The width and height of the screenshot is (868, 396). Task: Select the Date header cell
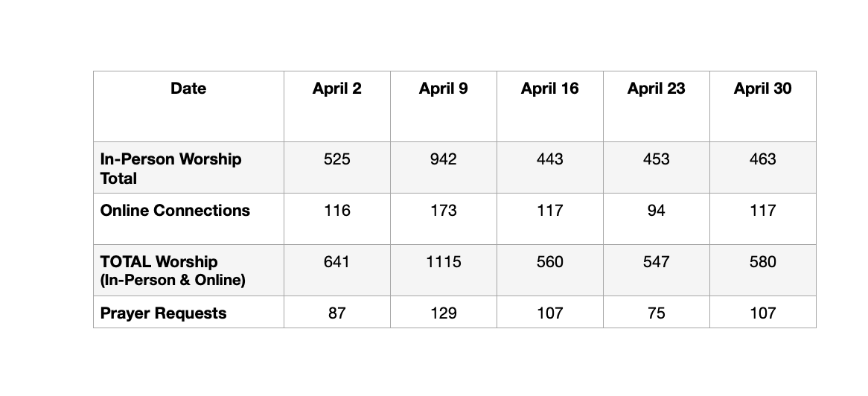[x=188, y=106]
